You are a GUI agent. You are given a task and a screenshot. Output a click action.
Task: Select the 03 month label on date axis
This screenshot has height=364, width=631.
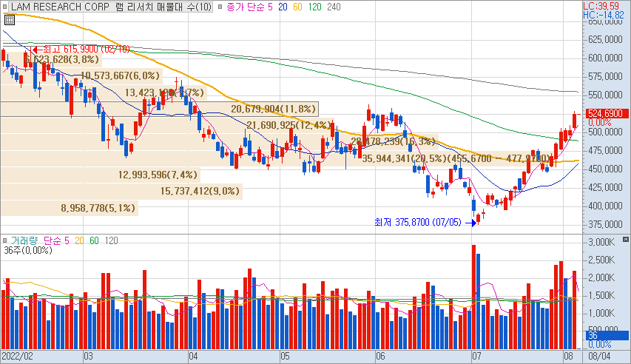click(88, 357)
